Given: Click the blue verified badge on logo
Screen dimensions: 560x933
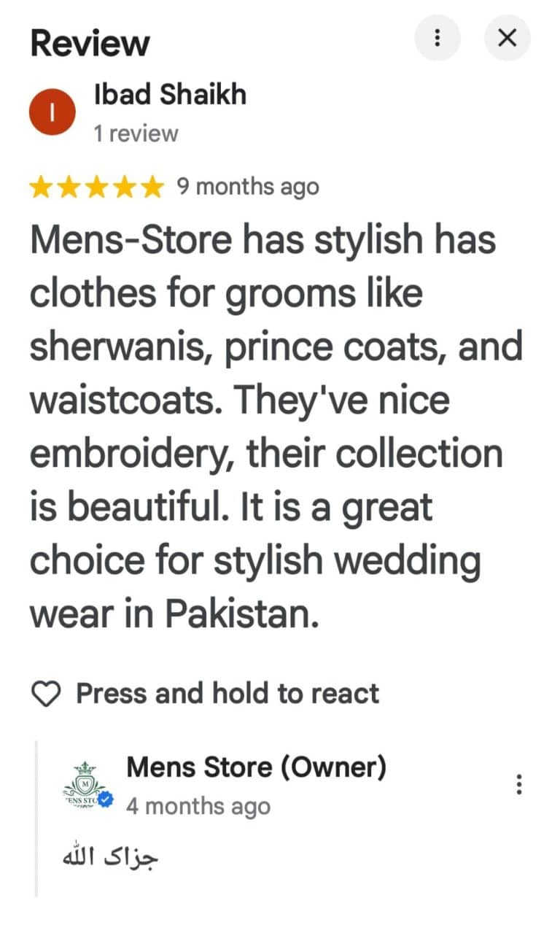Looking at the screenshot, I should tap(105, 800).
